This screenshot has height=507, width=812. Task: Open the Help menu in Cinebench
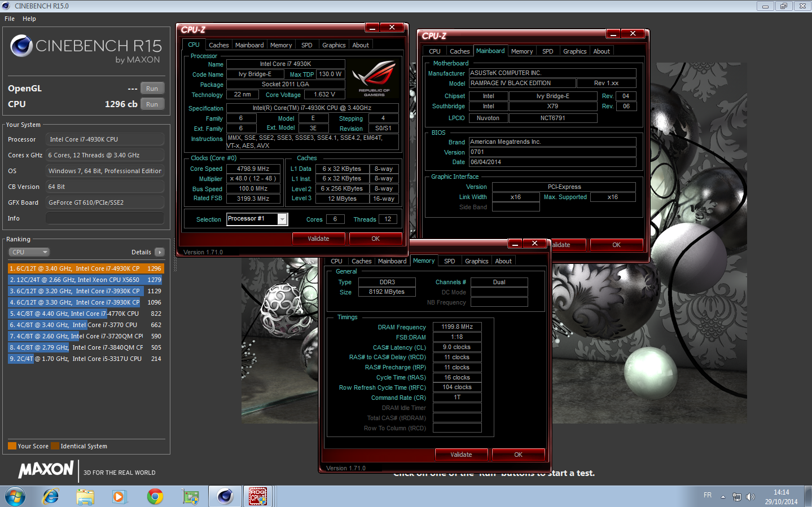pyautogui.click(x=29, y=19)
